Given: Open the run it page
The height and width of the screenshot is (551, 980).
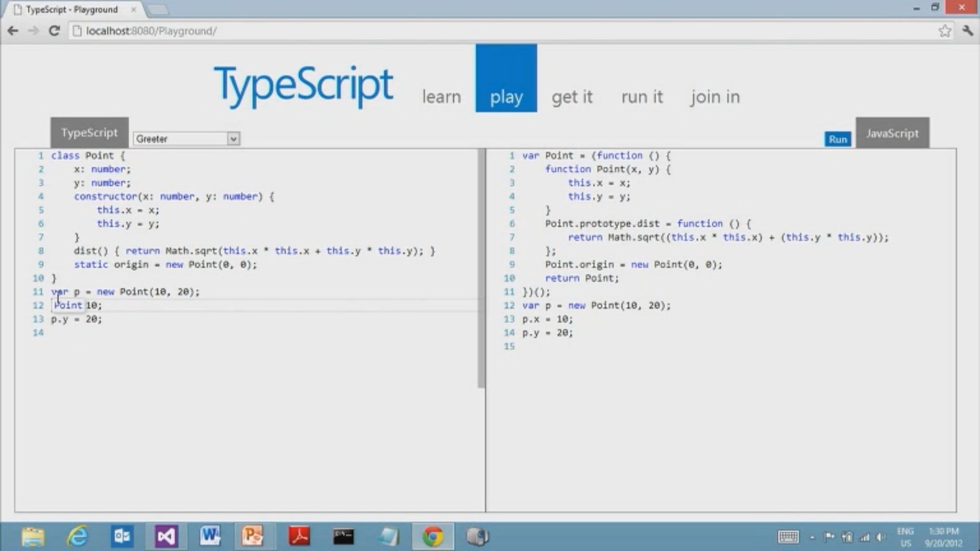Looking at the screenshot, I should click(x=642, y=96).
